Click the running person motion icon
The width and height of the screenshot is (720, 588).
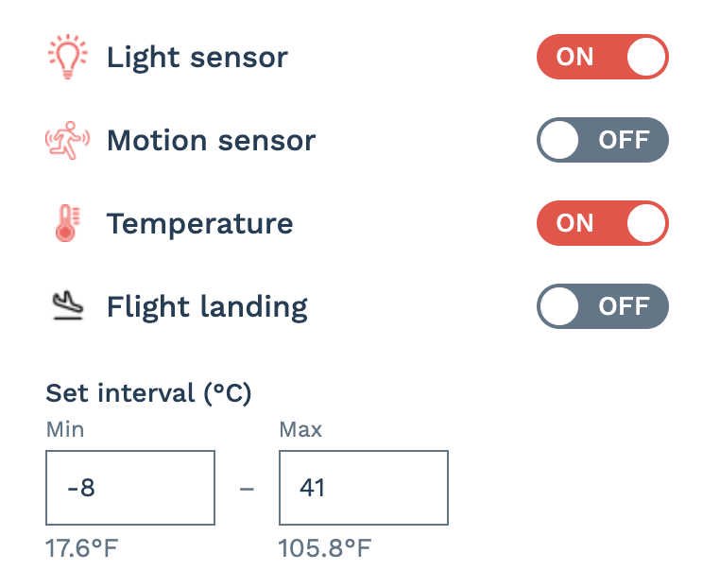point(67,140)
